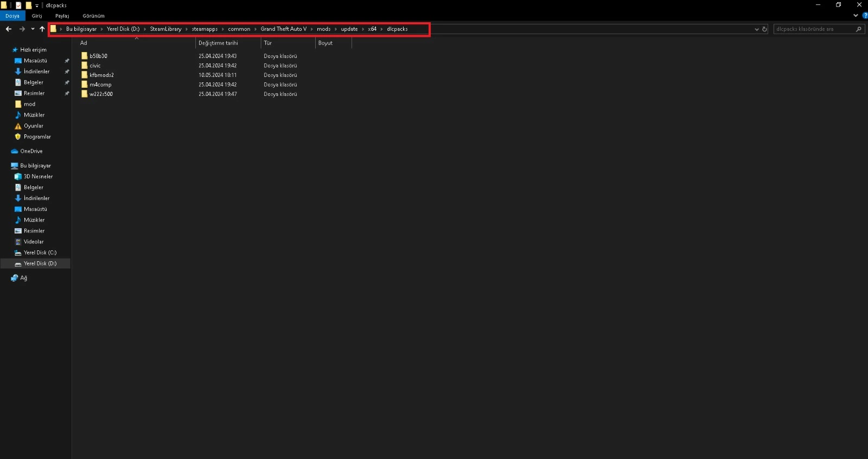Click common breadcrumb segment

239,29
